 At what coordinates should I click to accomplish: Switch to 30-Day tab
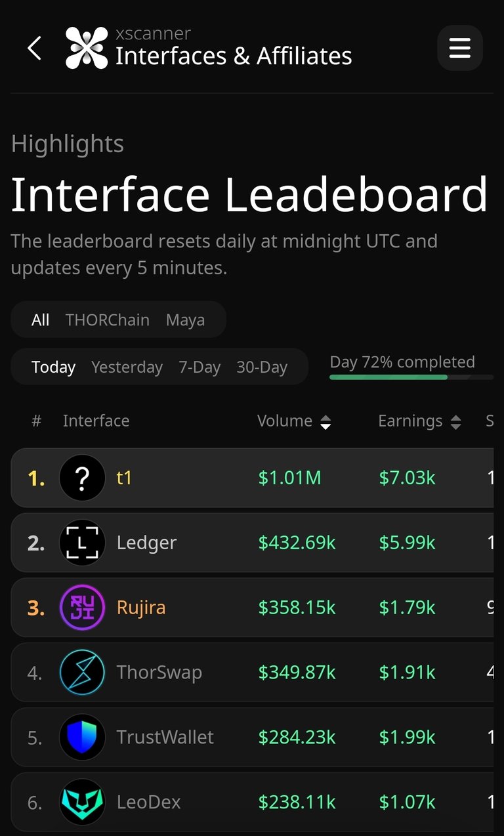pos(262,367)
